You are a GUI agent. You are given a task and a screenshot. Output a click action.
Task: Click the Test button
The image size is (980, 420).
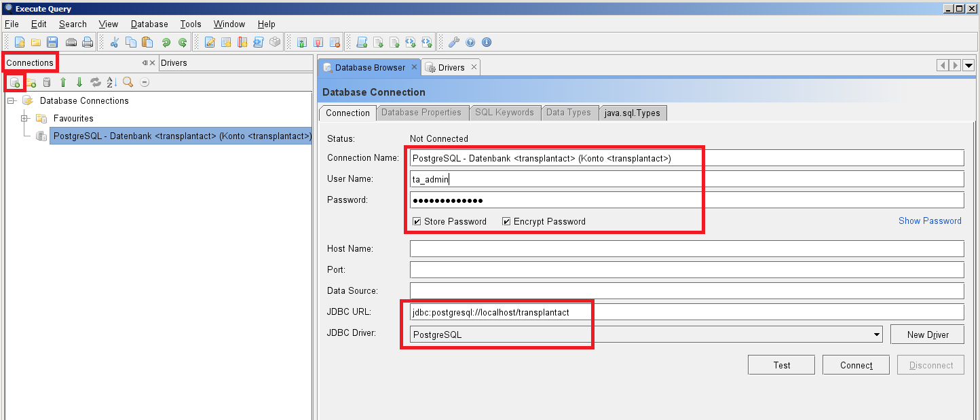(x=781, y=365)
